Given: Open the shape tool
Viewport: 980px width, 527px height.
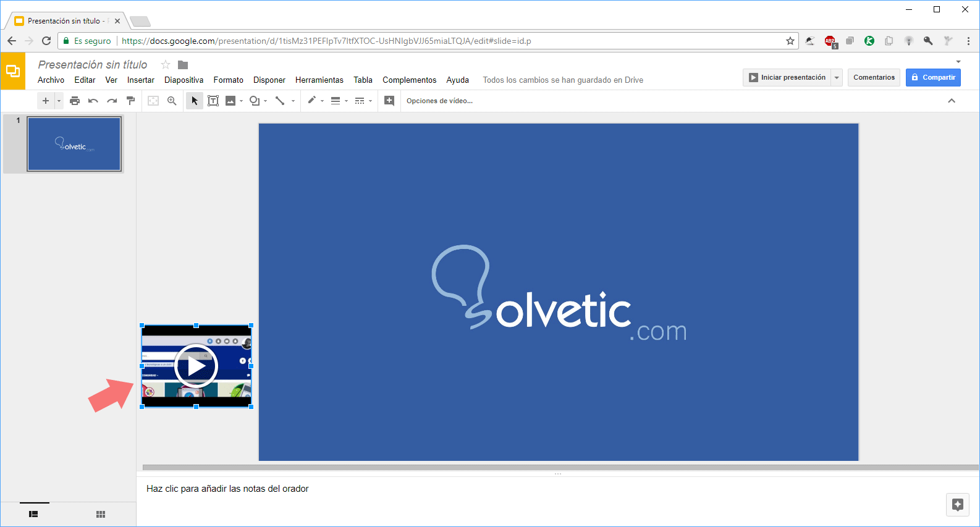Looking at the screenshot, I should pyautogui.click(x=254, y=101).
